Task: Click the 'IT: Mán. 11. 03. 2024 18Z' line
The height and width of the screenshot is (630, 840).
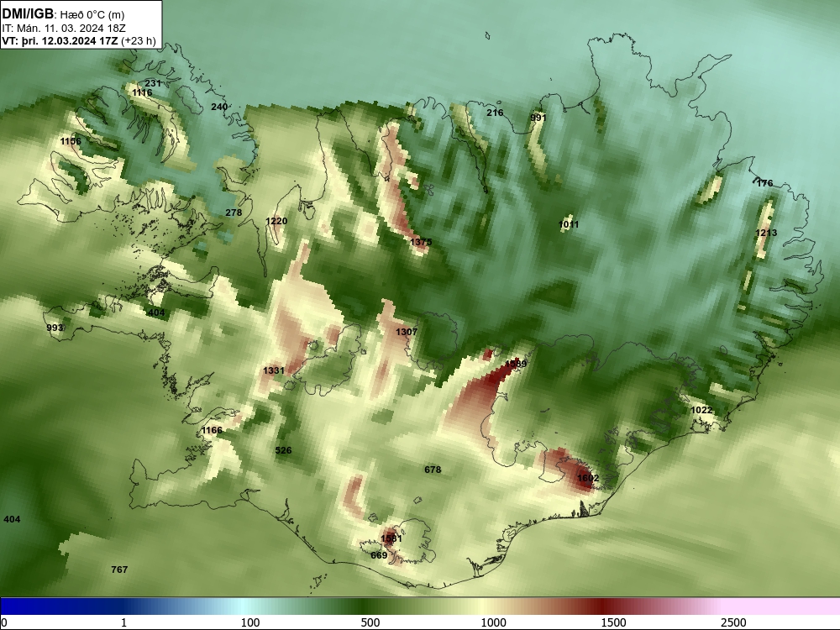Action: point(63,29)
